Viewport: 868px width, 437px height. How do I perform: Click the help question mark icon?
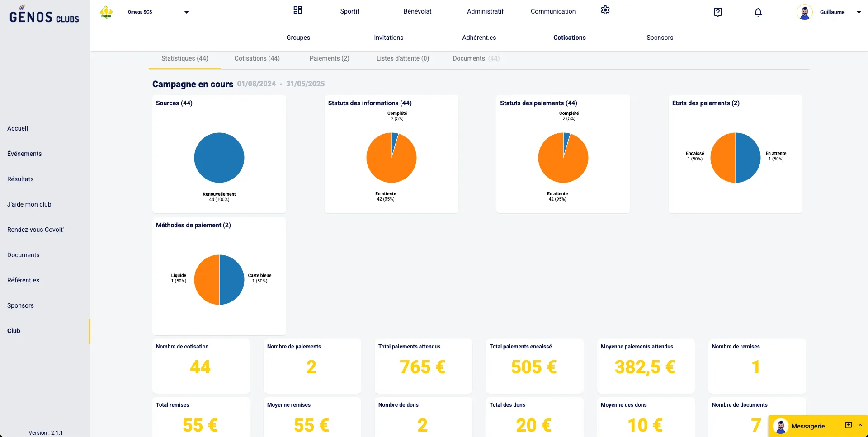(717, 12)
